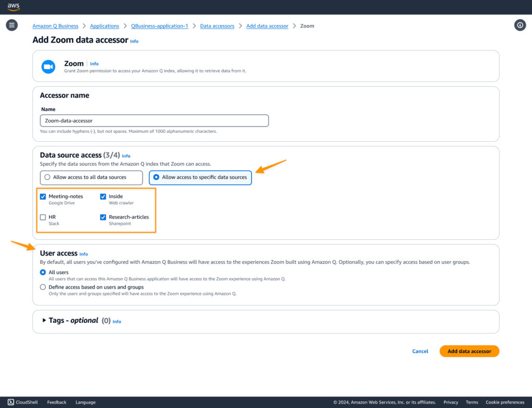The height and width of the screenshot is (408, 532).
Task: Submit with the Add data accessor button
Action: (469, 351)
